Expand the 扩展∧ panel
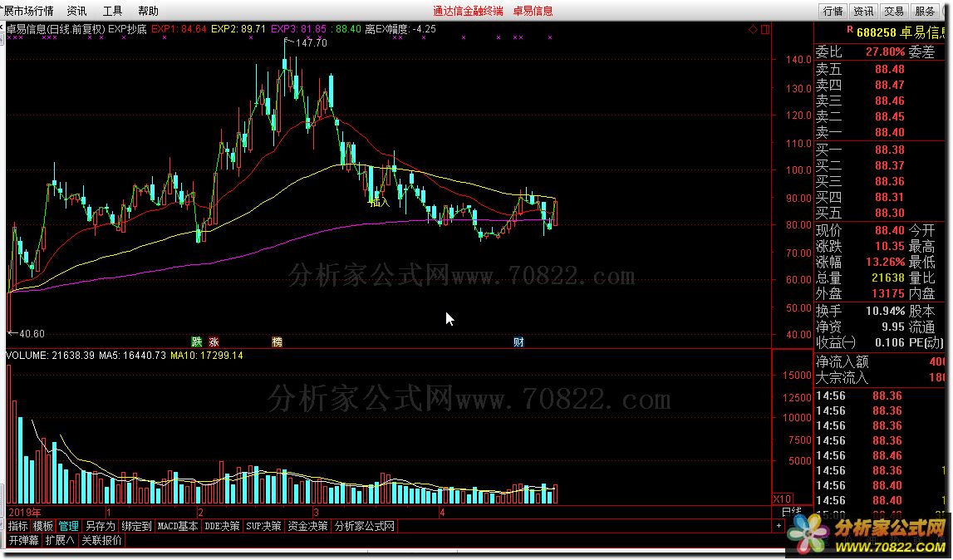 click(x=60, y=540)
